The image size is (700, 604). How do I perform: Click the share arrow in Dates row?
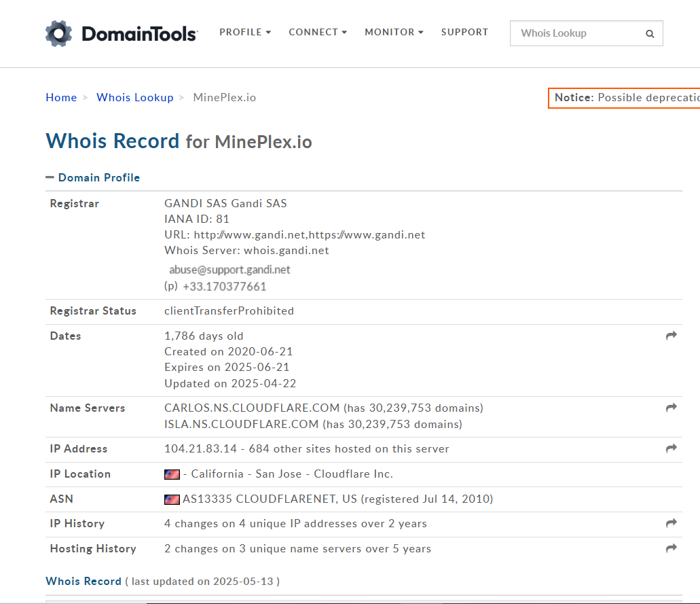tap(671, 336)
